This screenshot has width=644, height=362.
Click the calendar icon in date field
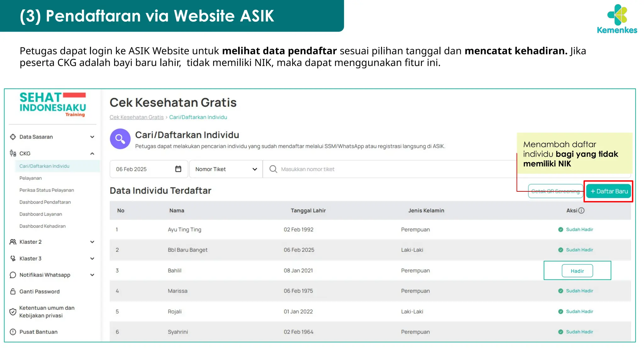[x=178, y=169]
